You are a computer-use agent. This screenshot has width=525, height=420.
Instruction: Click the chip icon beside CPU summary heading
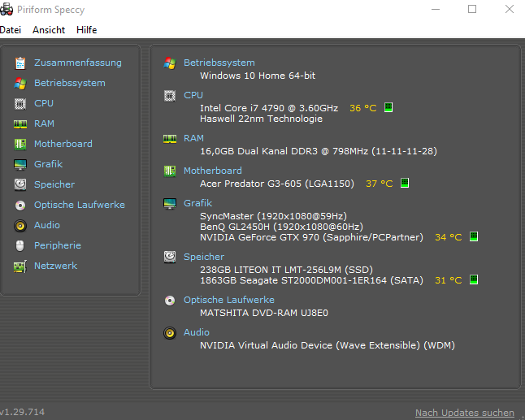pyautogui.click(x=170, y=96)
